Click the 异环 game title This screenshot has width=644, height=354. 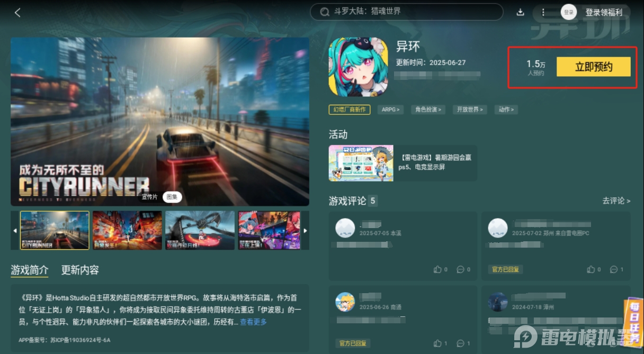[408, 47]
